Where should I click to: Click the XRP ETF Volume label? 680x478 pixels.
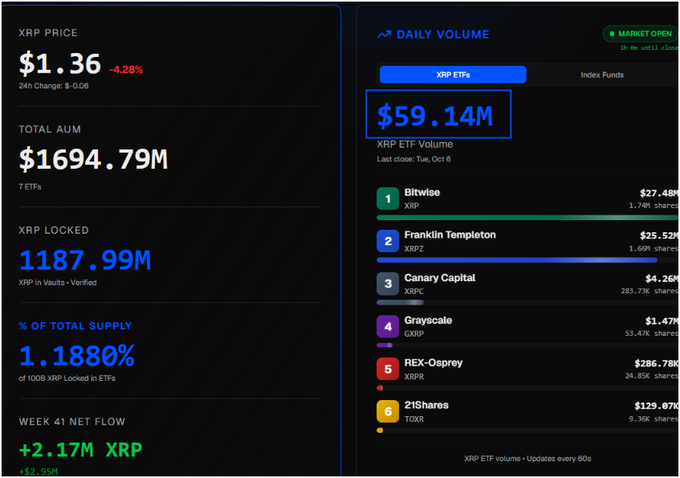(x=415, y=144)
